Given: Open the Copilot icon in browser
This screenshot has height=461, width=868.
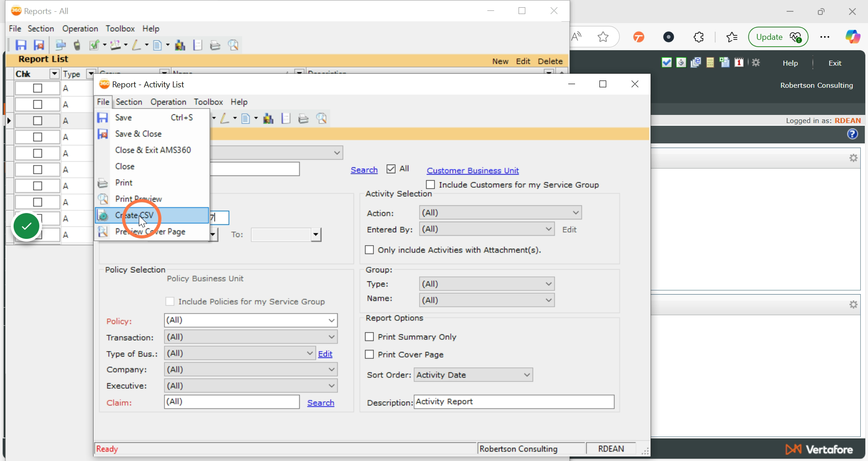Looking at the screenshot, I should tap(853, 37).
